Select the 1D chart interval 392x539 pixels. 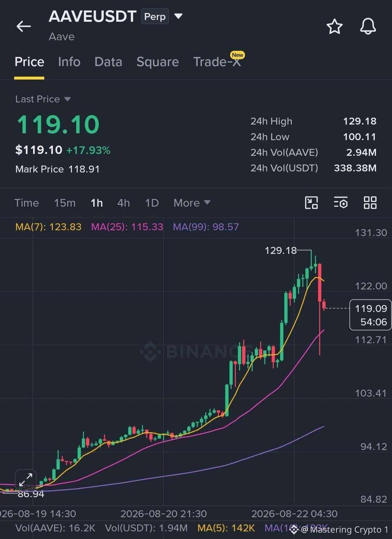click(x=152, y=203)
